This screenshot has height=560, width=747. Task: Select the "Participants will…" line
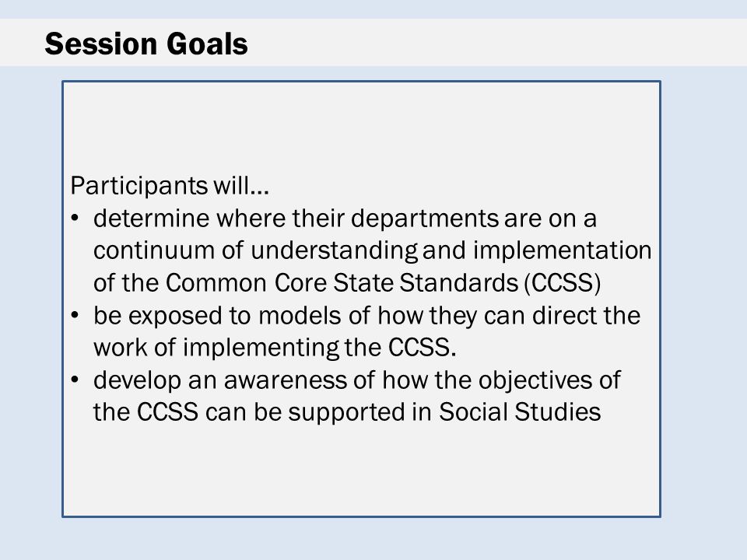click(170, 186)
